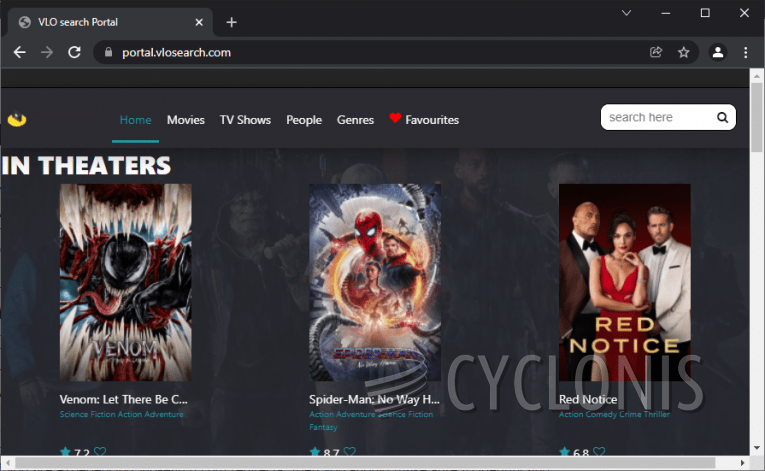765x471 pixels.
Task: Expand the tab search chevron dropdown
Action: tap(626, 13)
